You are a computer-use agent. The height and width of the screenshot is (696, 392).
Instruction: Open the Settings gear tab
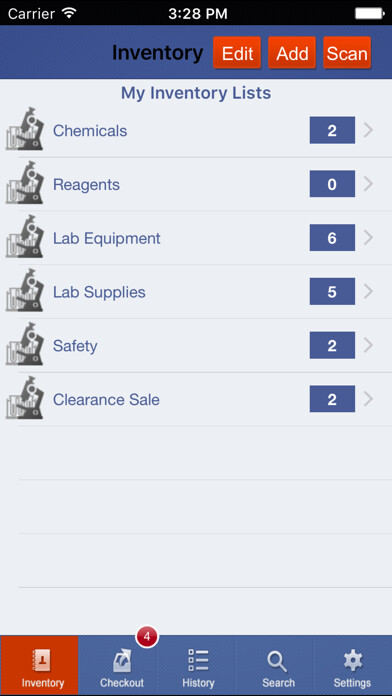[353, 661]
